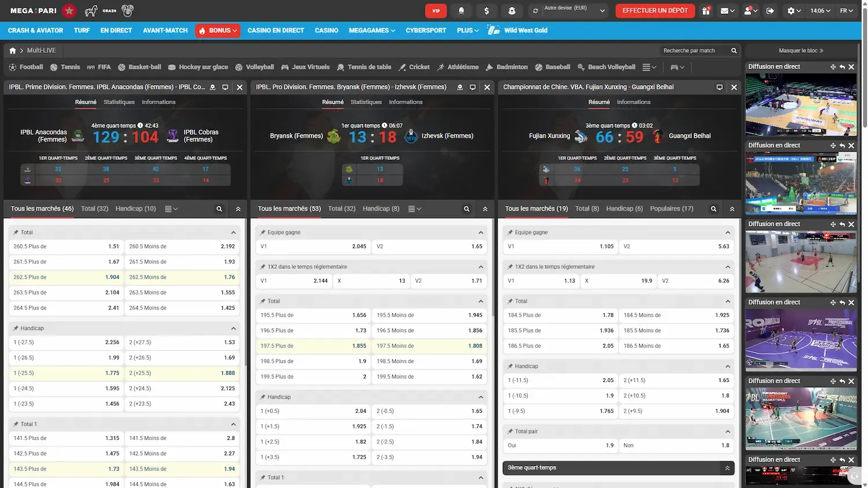The width and height of the screenshot is (868, 488).
Task: Collapse all markets in the Fujian Xunxing panel
Action: tap(732, 209)
